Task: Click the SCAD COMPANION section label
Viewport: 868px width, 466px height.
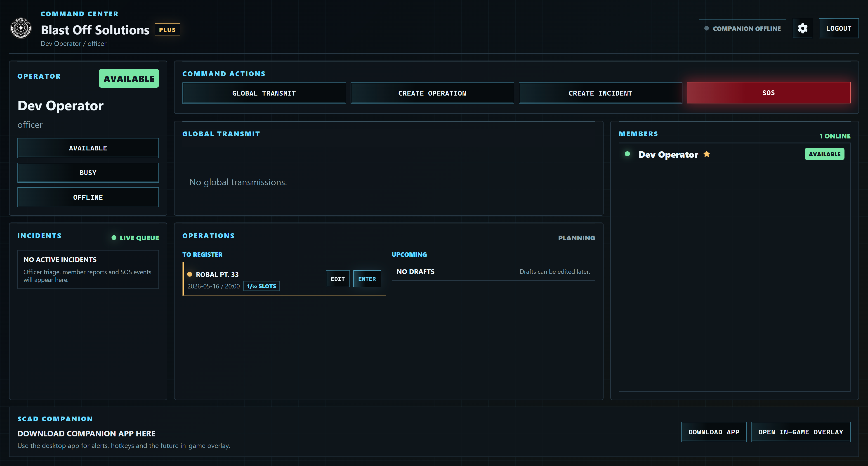Action: tap(55, 419)
